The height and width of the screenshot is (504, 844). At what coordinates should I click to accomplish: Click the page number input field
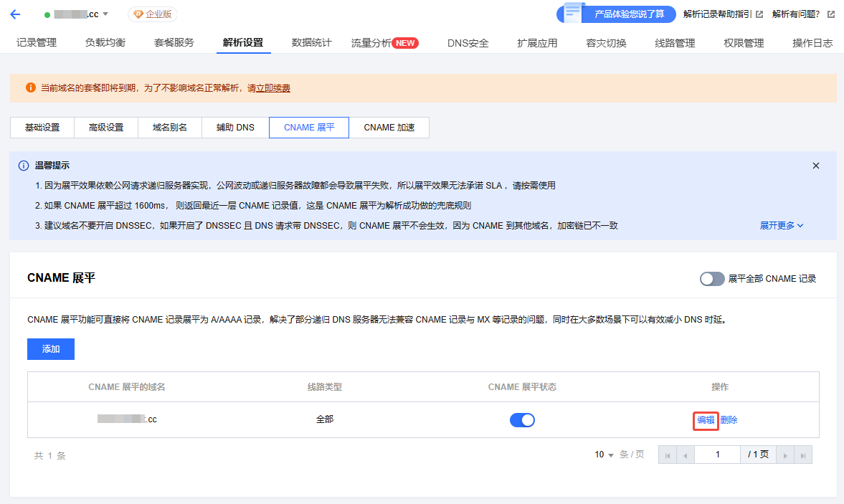click(x=717, y=455)
